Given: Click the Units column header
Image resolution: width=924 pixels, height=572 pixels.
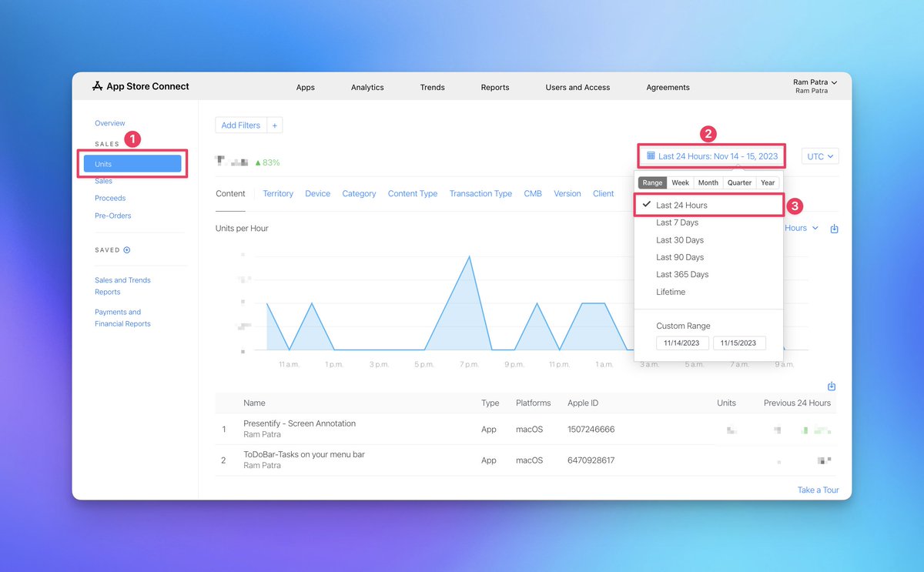Looking at the screenshot, I should click(x=726, y=403).
